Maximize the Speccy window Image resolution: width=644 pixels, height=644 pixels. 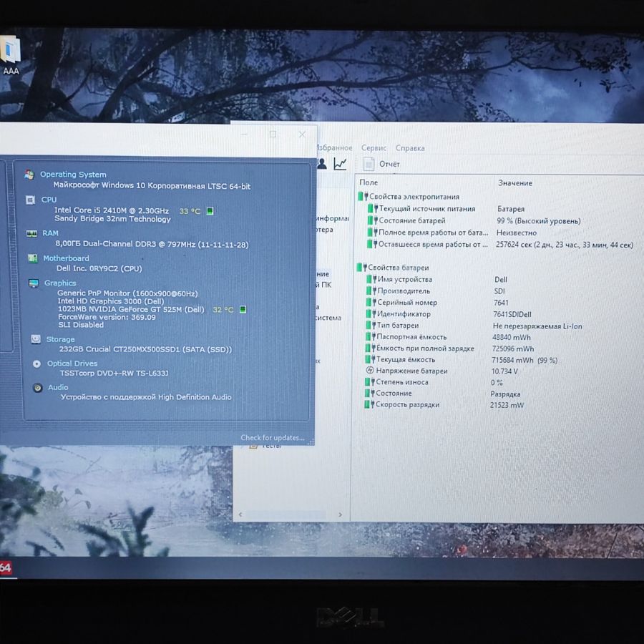click(273, 135)
